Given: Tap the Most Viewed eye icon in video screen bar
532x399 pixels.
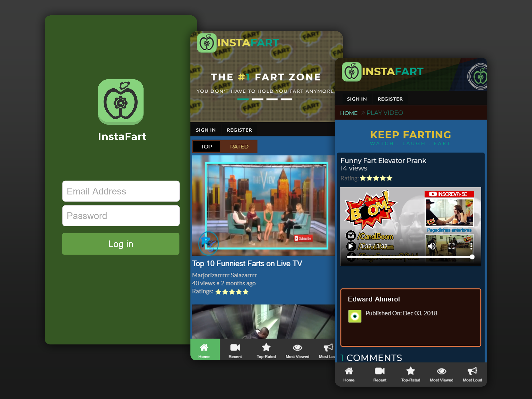Looking at the screenshot, I should (442, 371).
